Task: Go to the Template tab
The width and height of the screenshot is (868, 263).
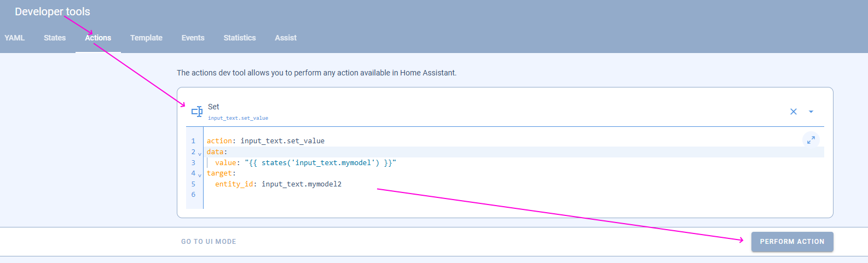Action: (146, 38)
